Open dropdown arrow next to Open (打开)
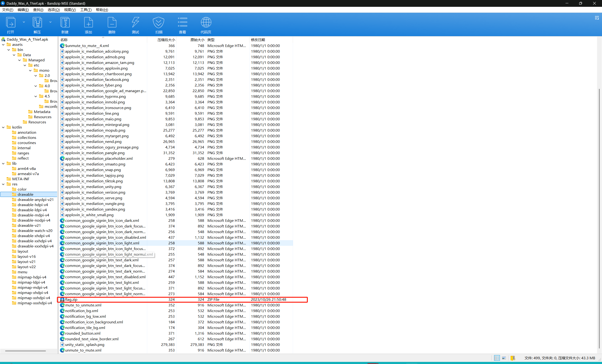 [x=24, y=22]
